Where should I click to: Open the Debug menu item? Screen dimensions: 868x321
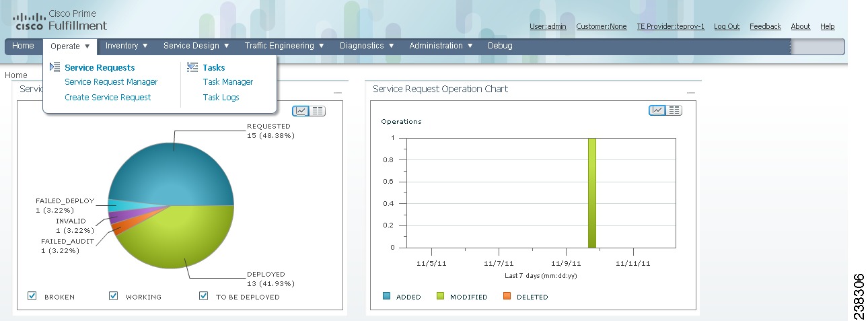coord(500,46)
